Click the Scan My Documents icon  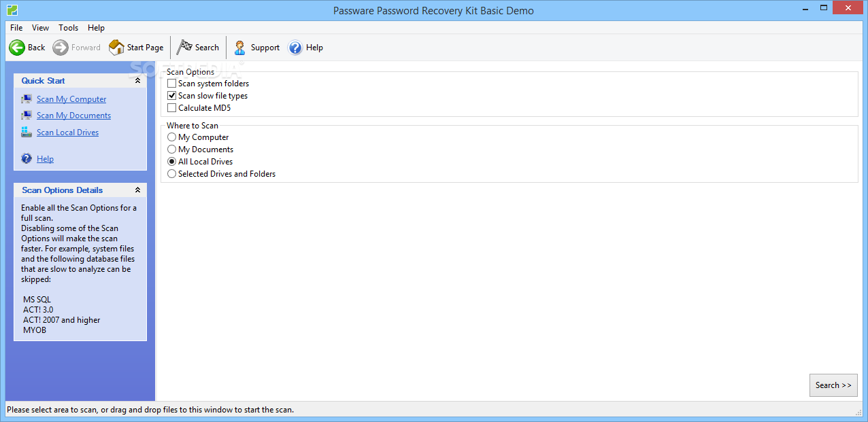coord(27,116)
